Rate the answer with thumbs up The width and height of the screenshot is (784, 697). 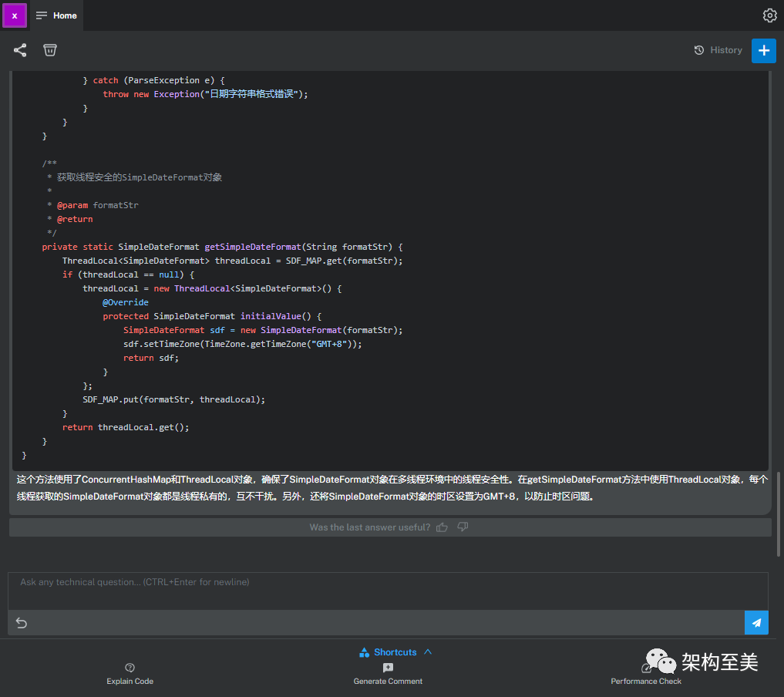pos(442,527)
